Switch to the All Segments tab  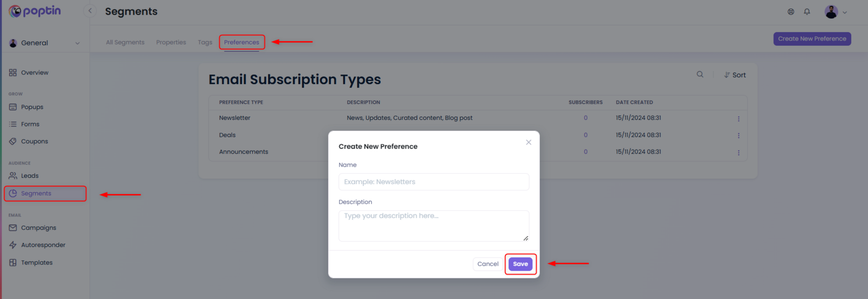[125, 42]
